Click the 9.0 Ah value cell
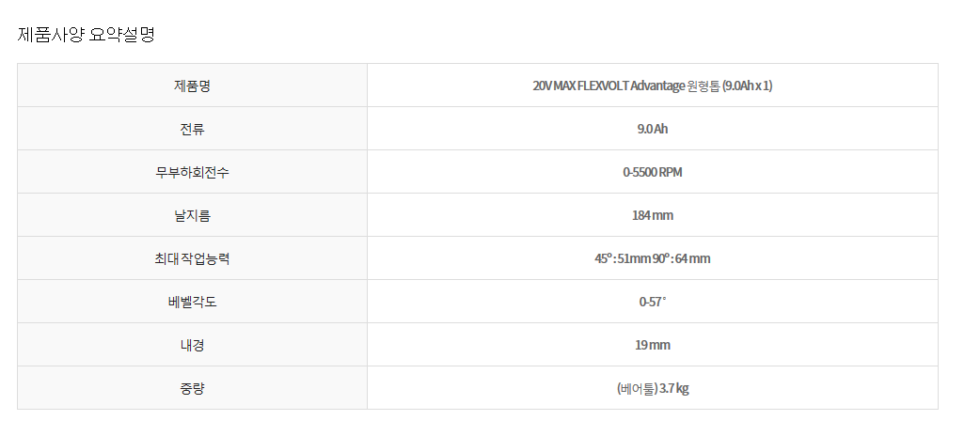Image resolution: width=980 pixels, height=436 pixels. (x=652, y=129)
